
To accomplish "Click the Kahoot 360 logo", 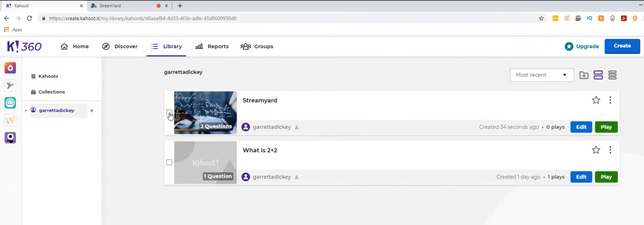I will click(24, 46).
